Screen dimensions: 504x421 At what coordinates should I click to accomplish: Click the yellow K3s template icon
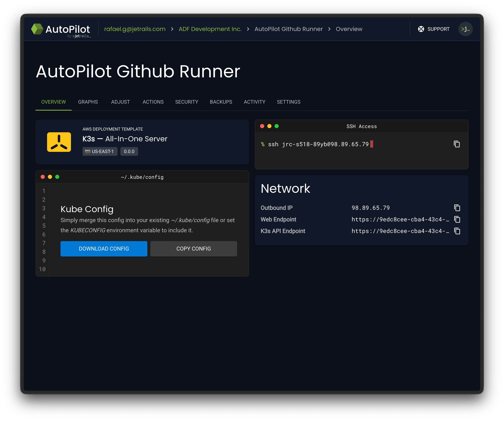click(x=59, y=142)
